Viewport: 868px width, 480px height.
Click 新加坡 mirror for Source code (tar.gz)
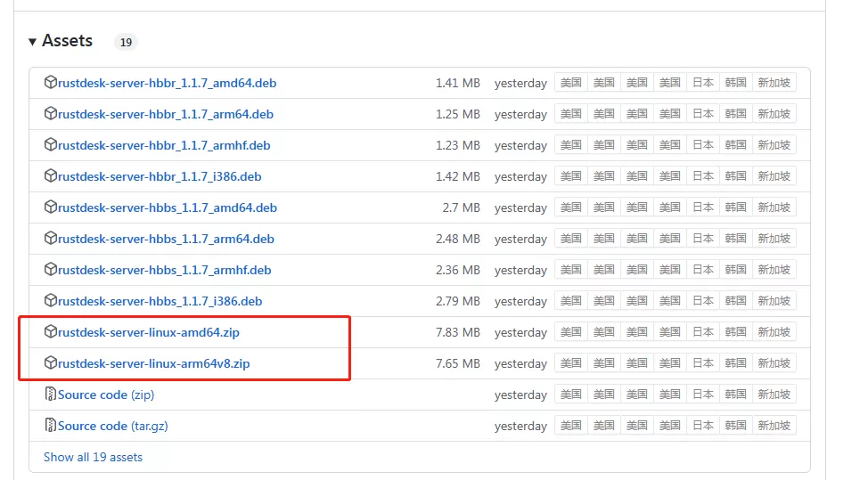774,426
